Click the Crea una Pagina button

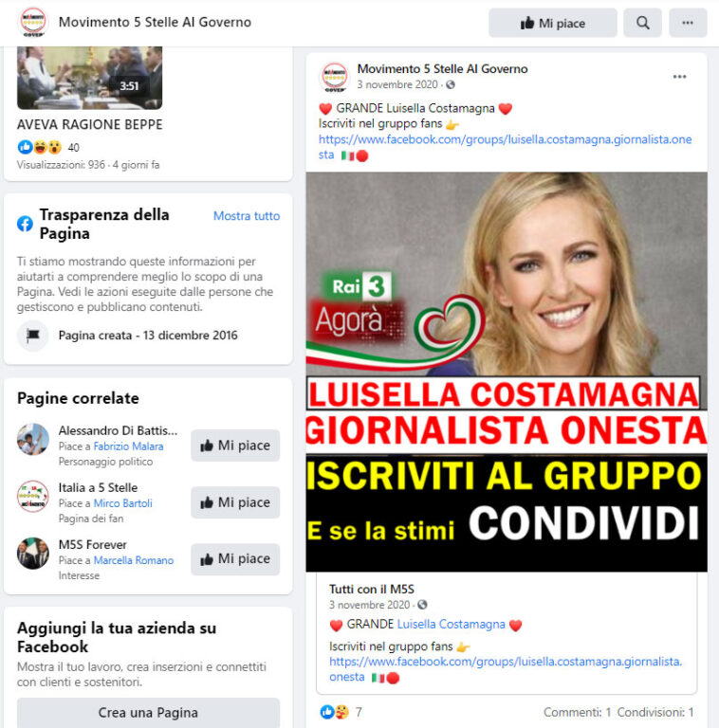(x=148, y=712)
